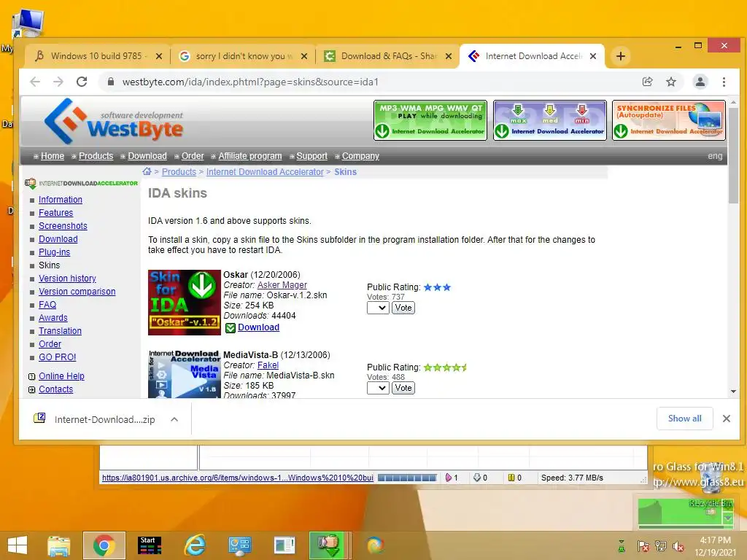Click Show all downloads button
This screenshot has height=560, width=747.
(x=684, y=419)
